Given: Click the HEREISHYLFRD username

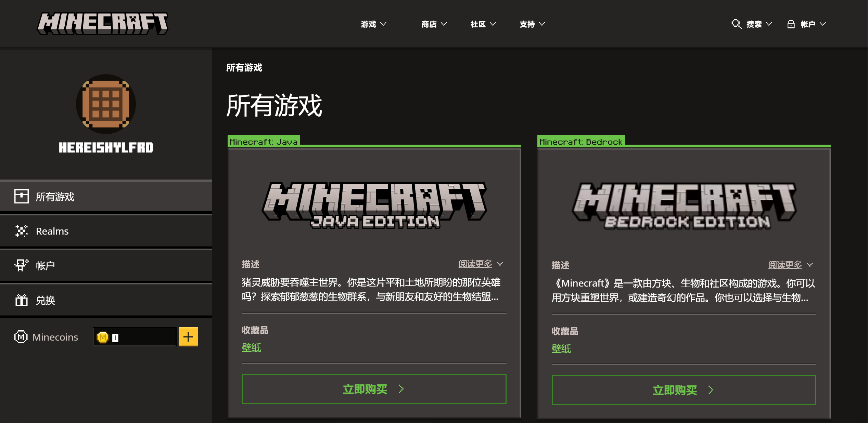Looking at the screenshot, I should click(x=106, y=147).
